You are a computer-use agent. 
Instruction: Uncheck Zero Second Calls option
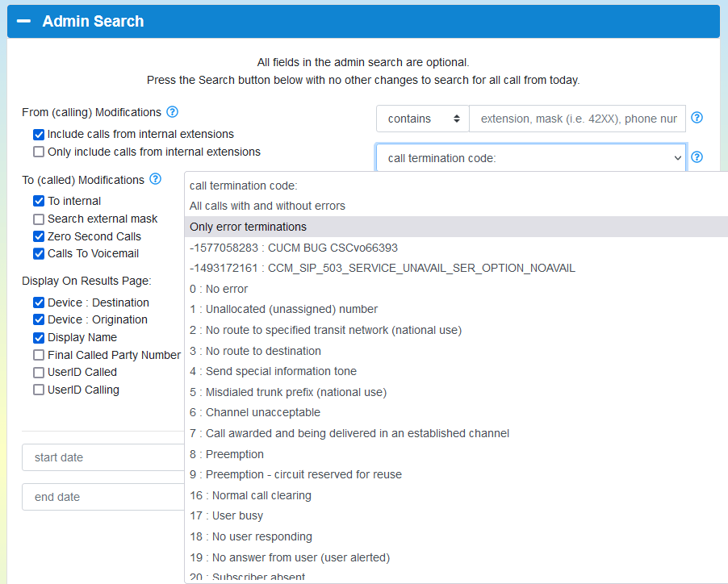click(39, 236)
